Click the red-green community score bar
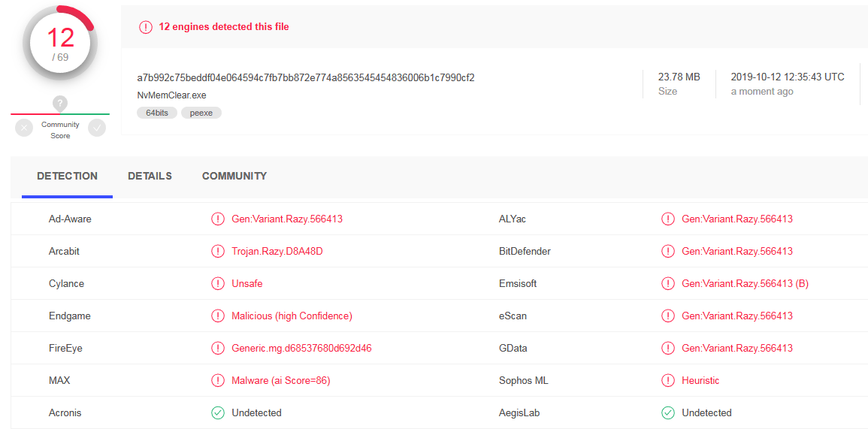 click(x=60, y=114)
